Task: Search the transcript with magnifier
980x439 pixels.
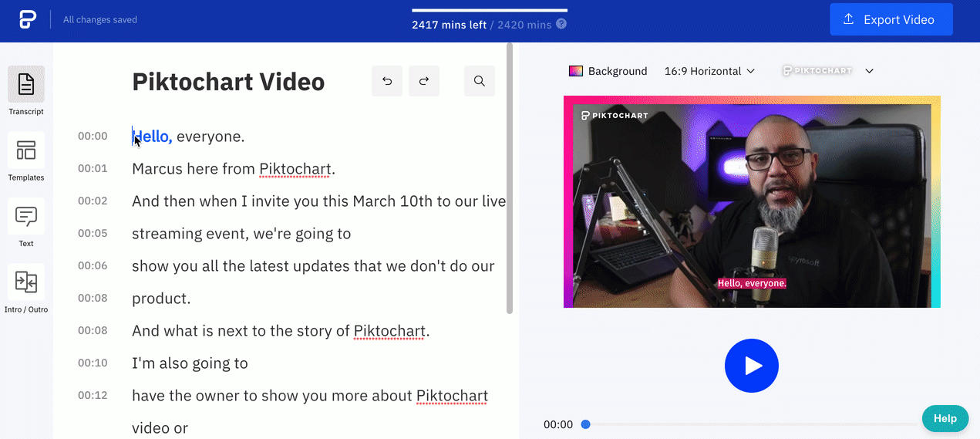Action: coord(480,81)
